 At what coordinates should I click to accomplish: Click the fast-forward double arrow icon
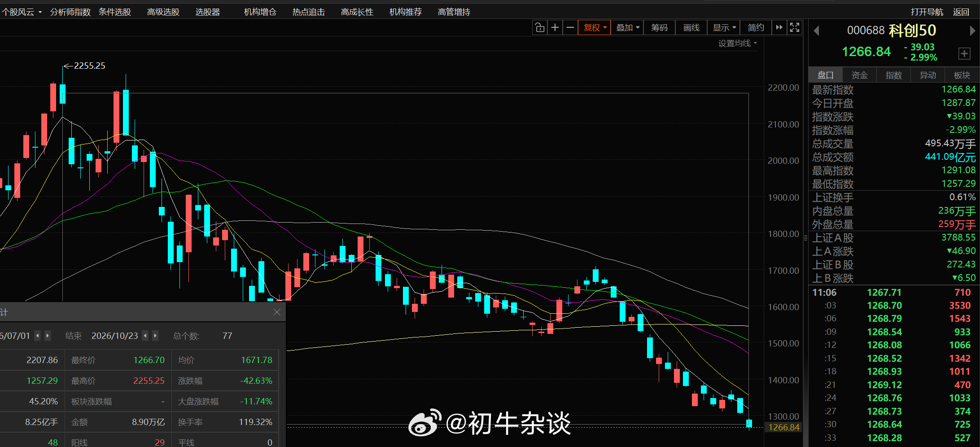click(x=779, y=28)
